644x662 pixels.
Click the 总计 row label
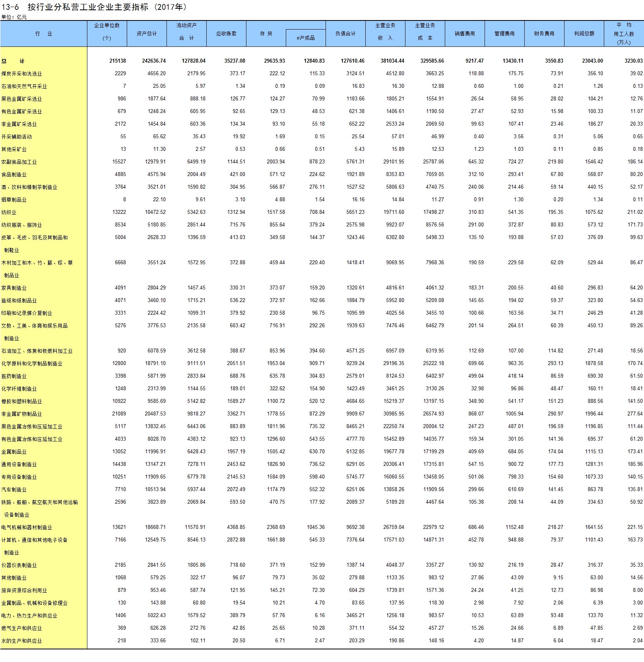click(x=13, y=61)
